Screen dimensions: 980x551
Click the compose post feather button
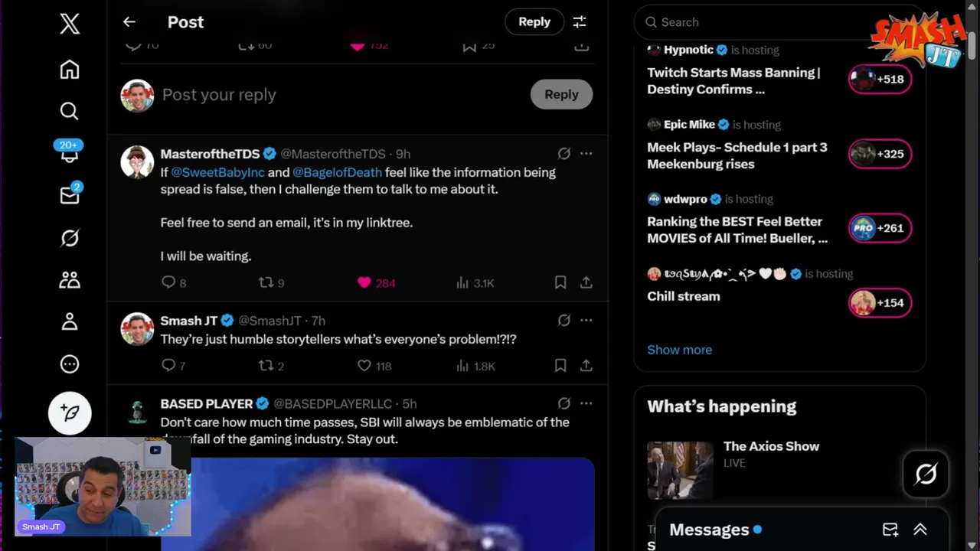[70, 413]
